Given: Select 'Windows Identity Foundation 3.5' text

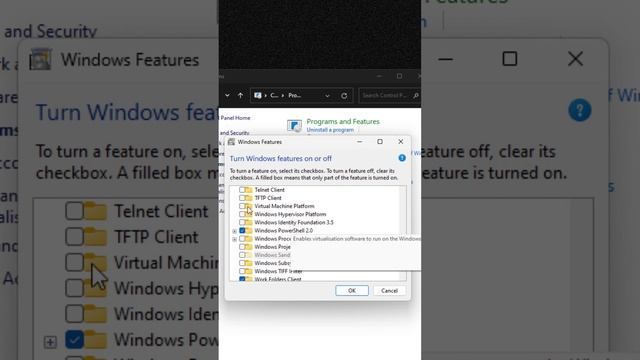Looking at the screenshot, I should [294, 222].
